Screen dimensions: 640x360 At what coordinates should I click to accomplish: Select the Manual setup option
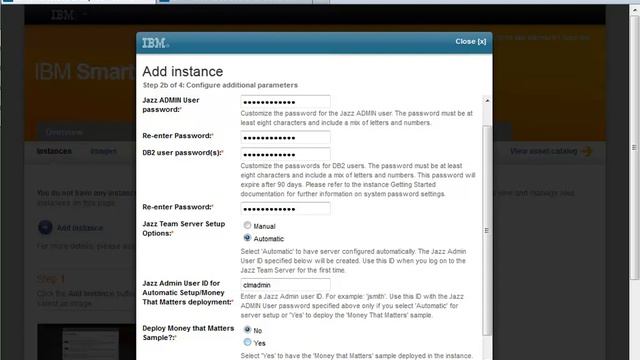tap(247, 225)
